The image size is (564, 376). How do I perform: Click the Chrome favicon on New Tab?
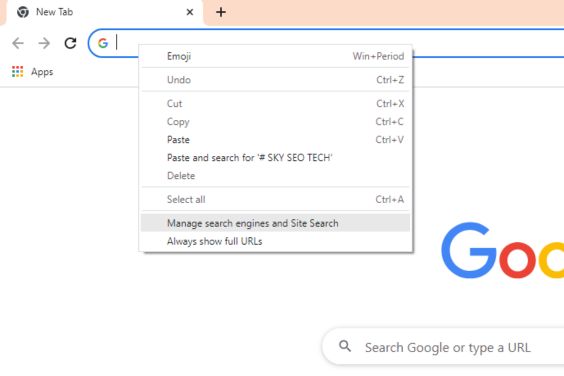[x=23, y=12]
